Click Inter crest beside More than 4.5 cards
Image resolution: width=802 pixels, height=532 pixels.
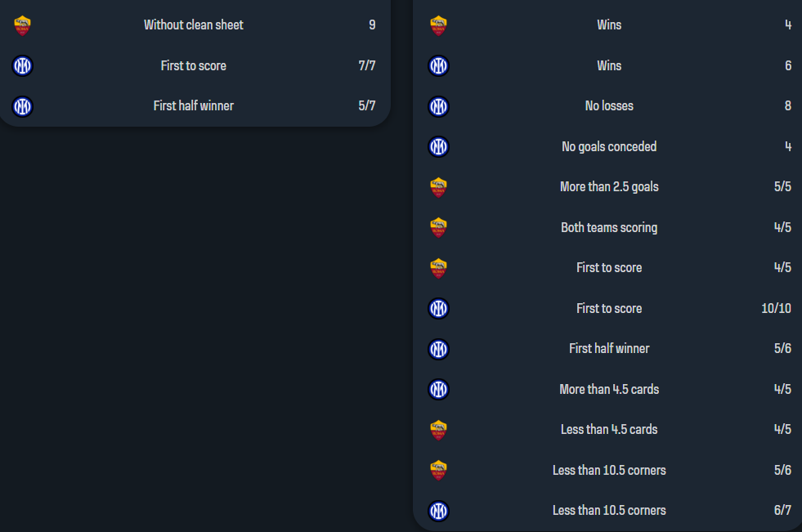439,390
